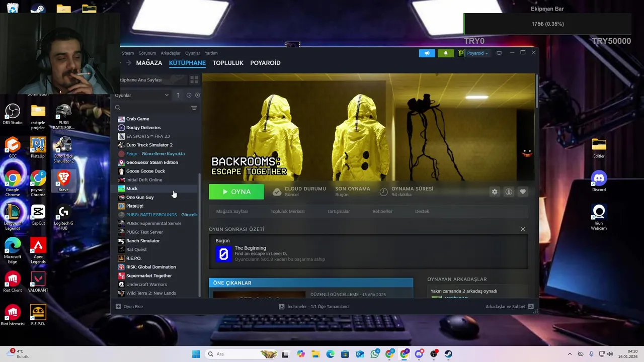This screenshot has width=644, height=362.
Task: Open Tartışmalar link
Action: pyautogui.click(x=339, y=211)
